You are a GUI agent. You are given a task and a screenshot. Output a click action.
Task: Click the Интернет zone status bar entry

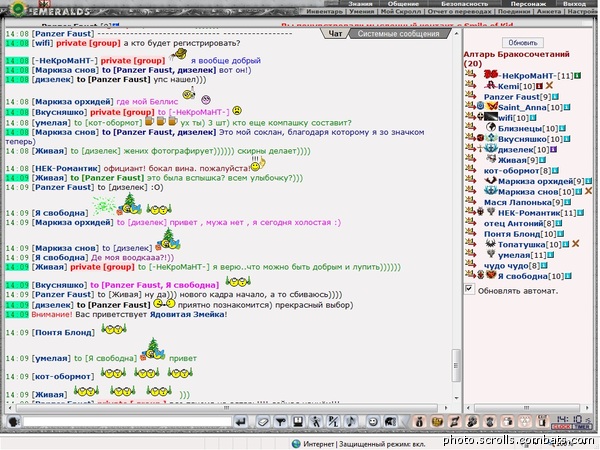(358, 444)
